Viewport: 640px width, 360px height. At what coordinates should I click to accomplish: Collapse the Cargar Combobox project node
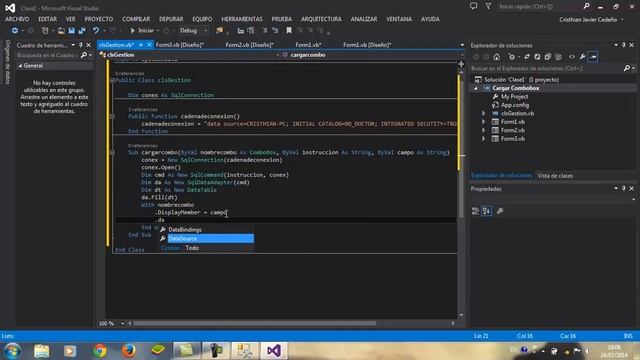coord(476,88)
